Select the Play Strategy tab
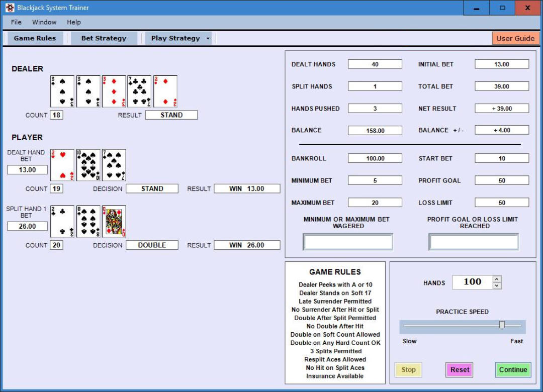 click(x=175, y=38)
